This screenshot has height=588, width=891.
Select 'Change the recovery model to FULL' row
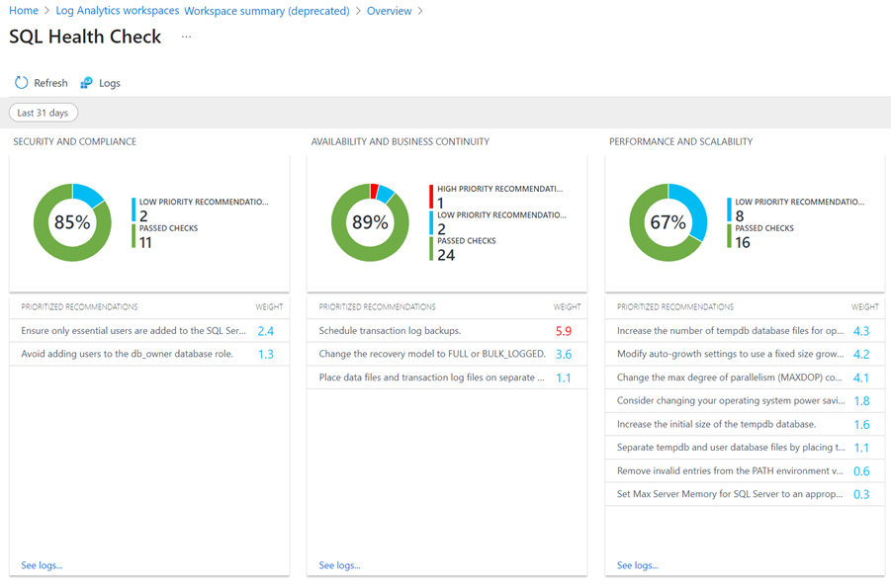pyautogui.click(x=432, y=354)
